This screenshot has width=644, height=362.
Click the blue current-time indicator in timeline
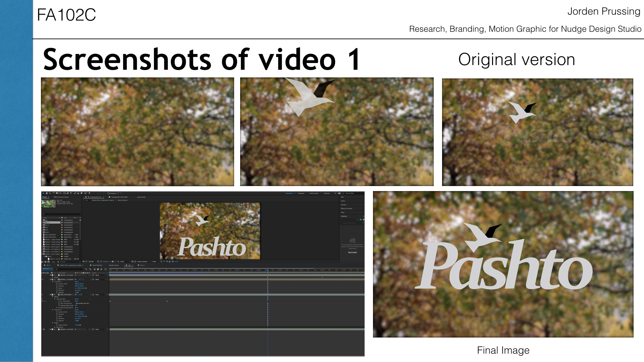tap(268, 270)
